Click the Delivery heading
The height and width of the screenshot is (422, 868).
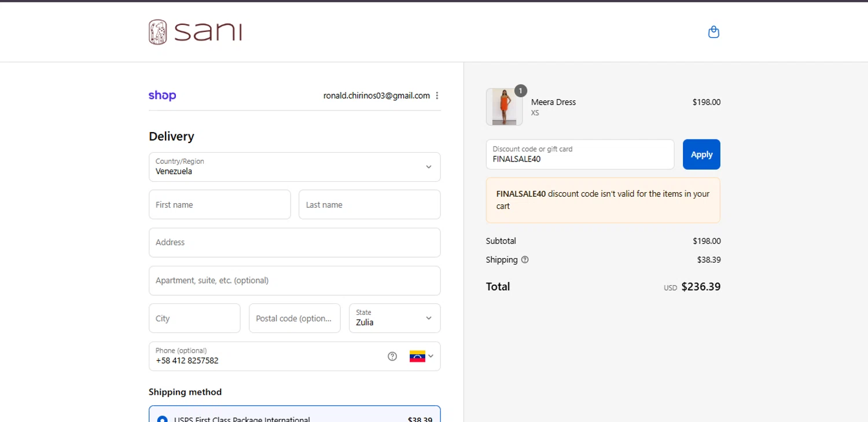pyautogui.click(x=171, y=137)
